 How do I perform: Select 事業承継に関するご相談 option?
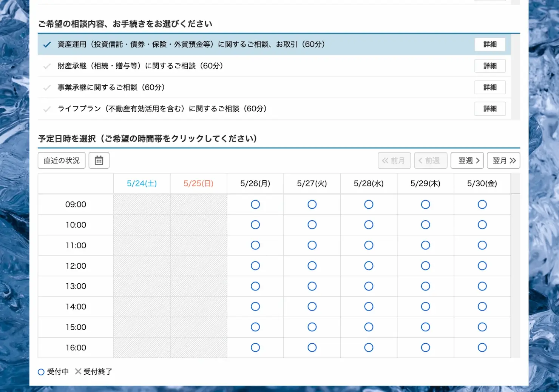[x=274, y=87]
